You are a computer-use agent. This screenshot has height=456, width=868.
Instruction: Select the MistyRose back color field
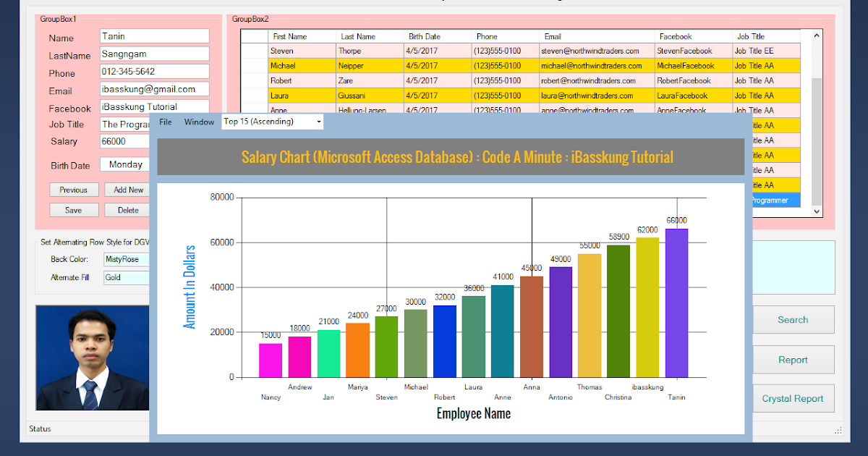[123, 258]
